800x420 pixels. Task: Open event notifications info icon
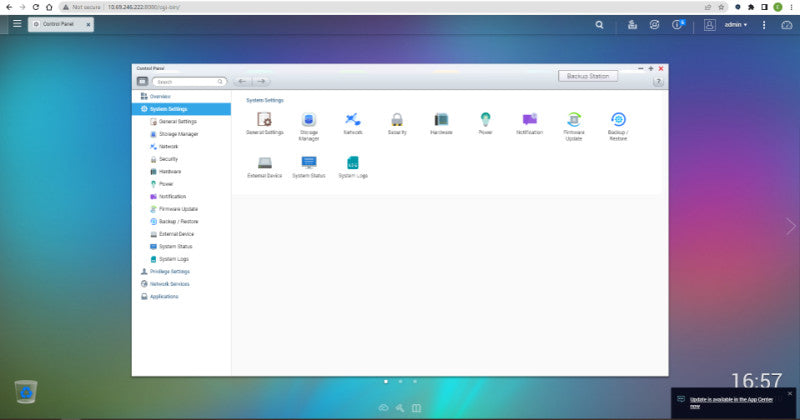(x=678, y=24)
